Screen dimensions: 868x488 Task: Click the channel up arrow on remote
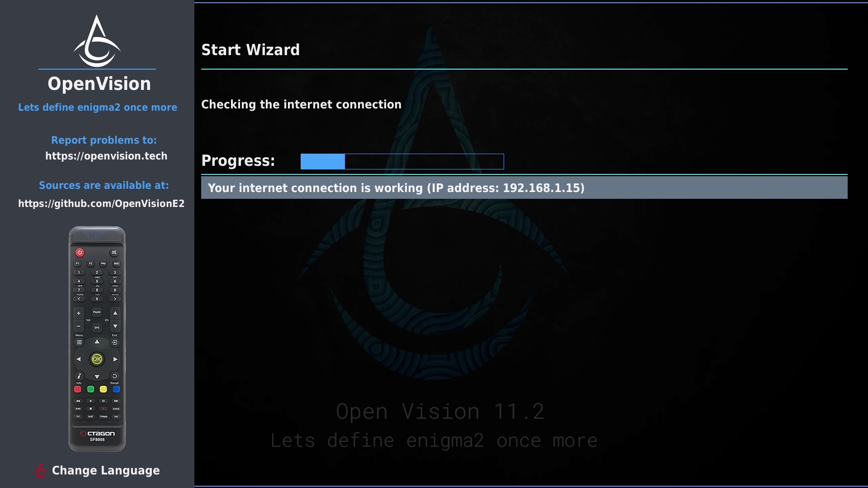[115, 313]
